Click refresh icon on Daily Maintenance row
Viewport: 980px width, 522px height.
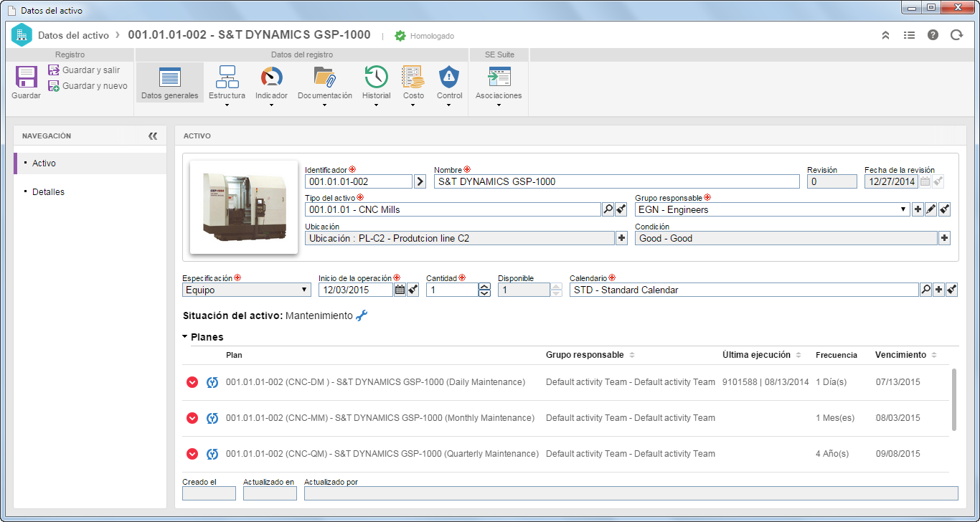click(x=212, y=382)
